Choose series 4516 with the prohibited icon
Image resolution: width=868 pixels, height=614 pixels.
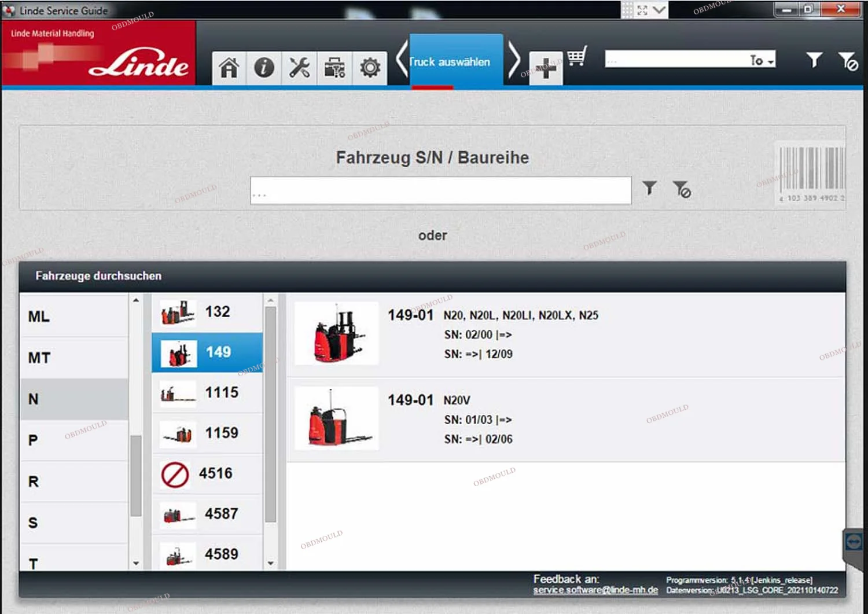tap(207, 473)
